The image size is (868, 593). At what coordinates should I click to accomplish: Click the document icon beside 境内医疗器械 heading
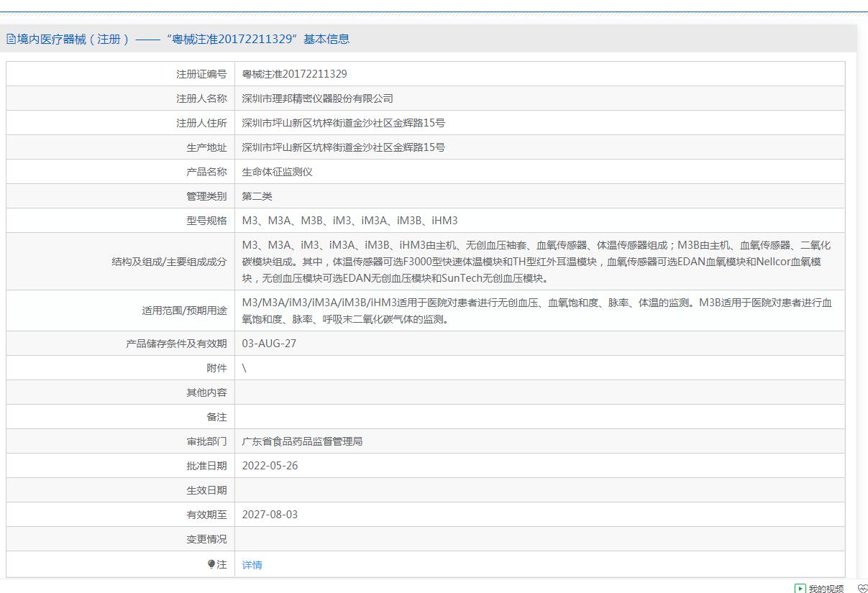click(x=11, y=39)
